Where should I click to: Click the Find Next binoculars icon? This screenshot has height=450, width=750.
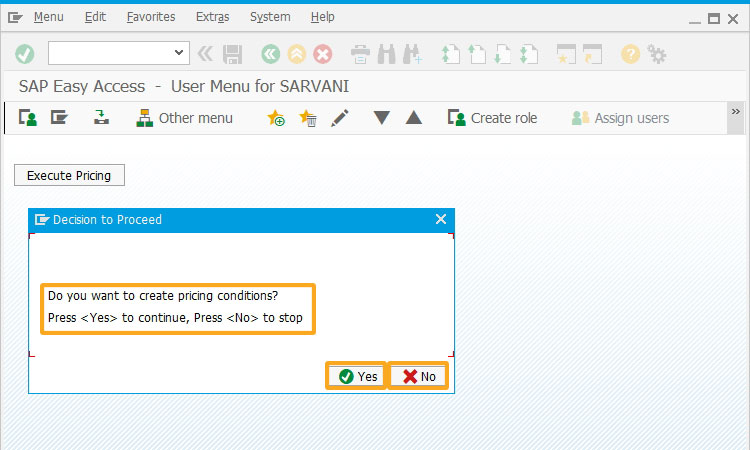coord(412,54)
